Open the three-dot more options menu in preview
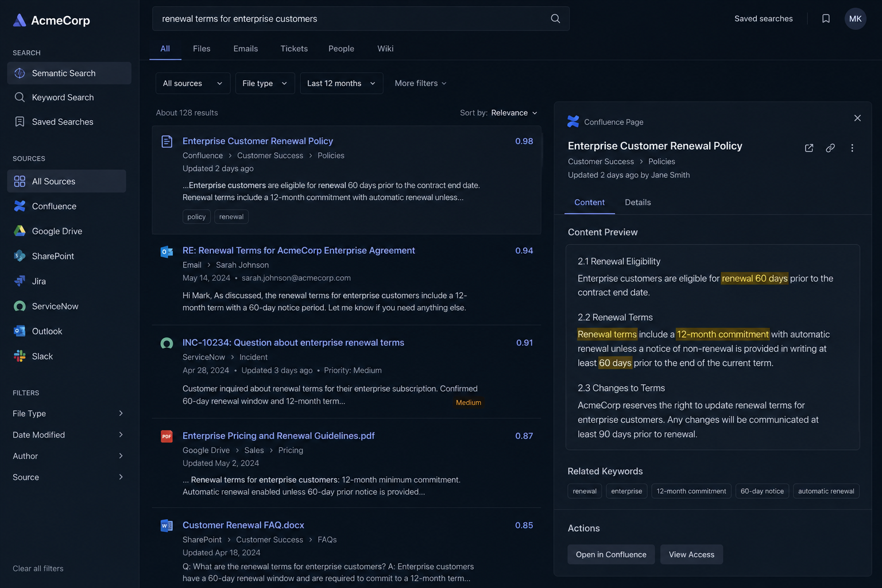The width and height of the screenshot is (882, 588). [852, 148]
